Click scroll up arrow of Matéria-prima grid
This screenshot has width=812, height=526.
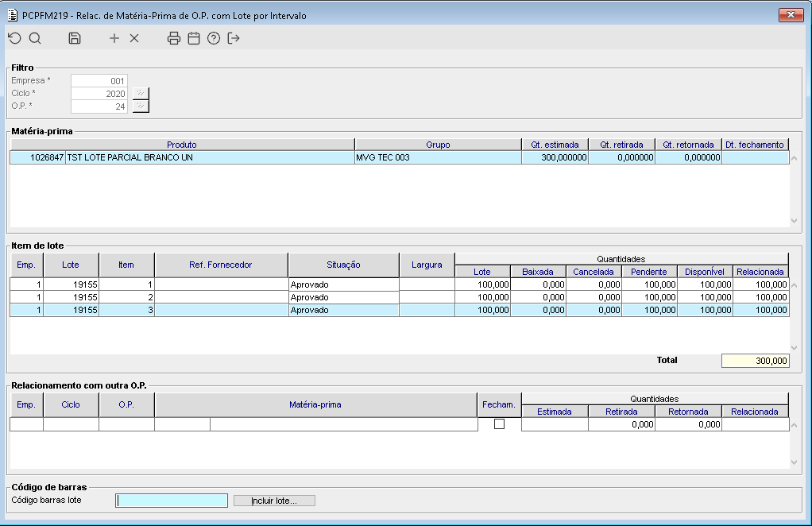[794, 158]
